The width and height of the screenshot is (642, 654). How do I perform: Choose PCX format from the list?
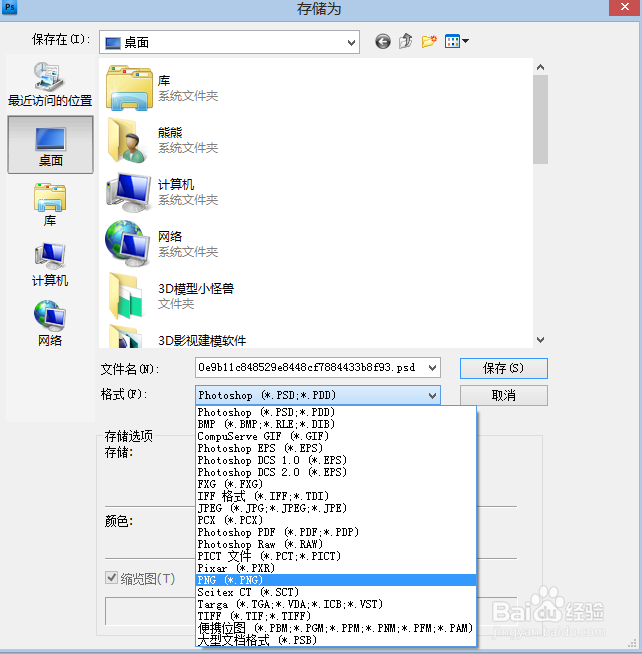coord(336,520)
